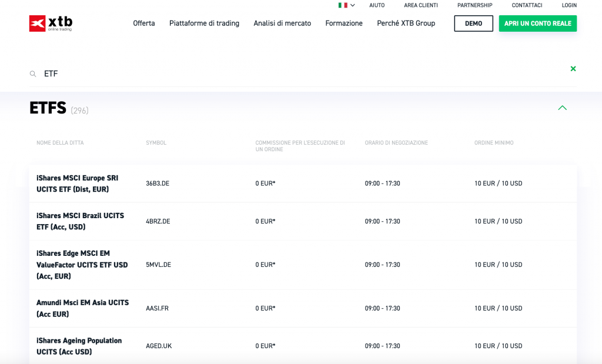Click symbol AGED.UK
This screenshot has width=602, height=364.
coord(159,346)
